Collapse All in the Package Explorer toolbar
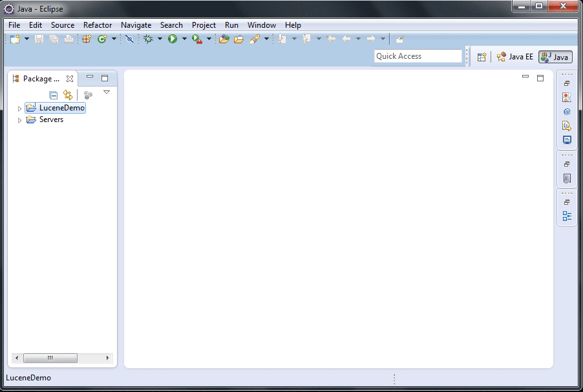The height and width of the screenshot is (392, 583). (54, 94)
